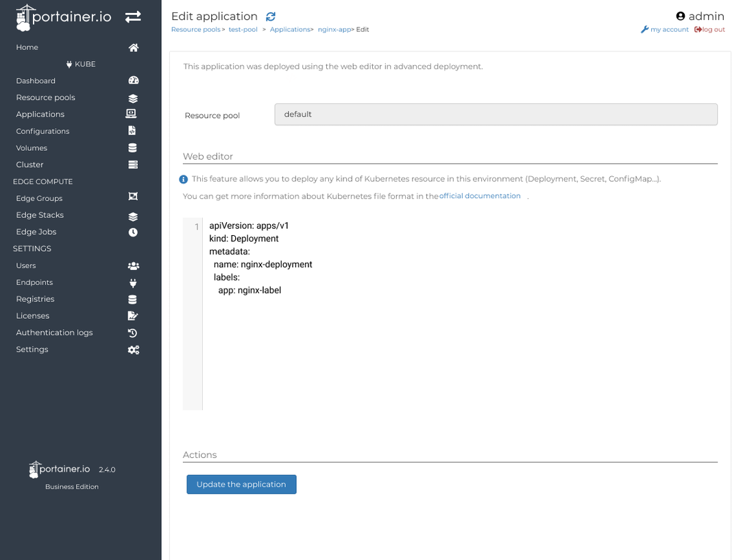Open Dashboard via its sidebar icon

pyautogui.click(x=133, y=80)
